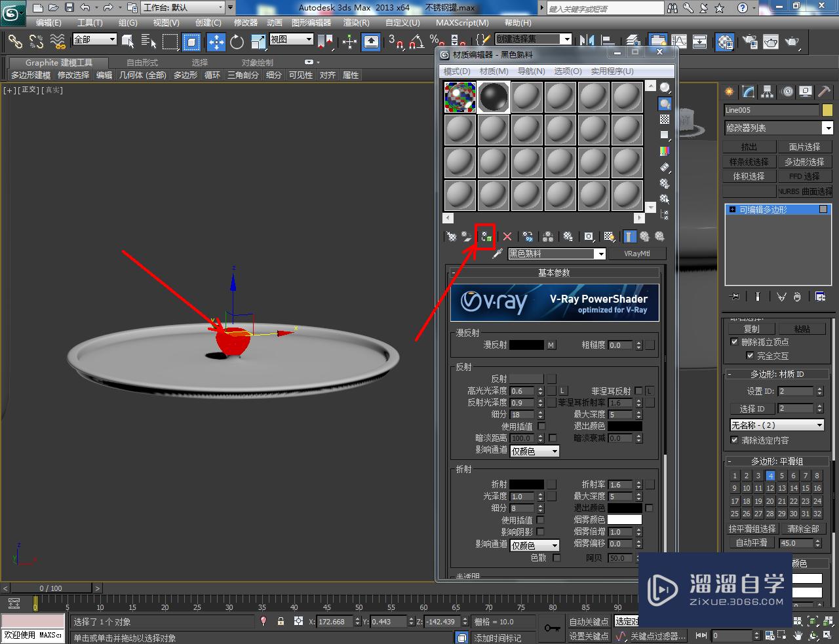
Task: Click Put to Library icon
Action: coord(568,237)
